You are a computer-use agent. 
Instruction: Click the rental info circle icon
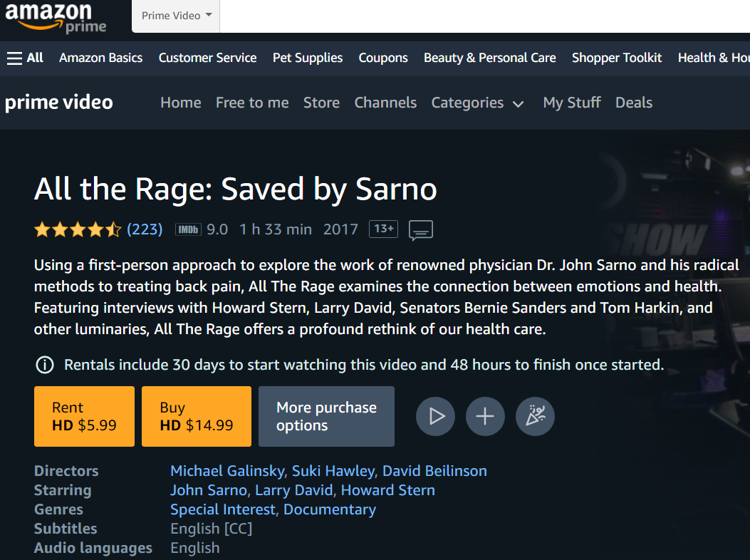point(45,365)
